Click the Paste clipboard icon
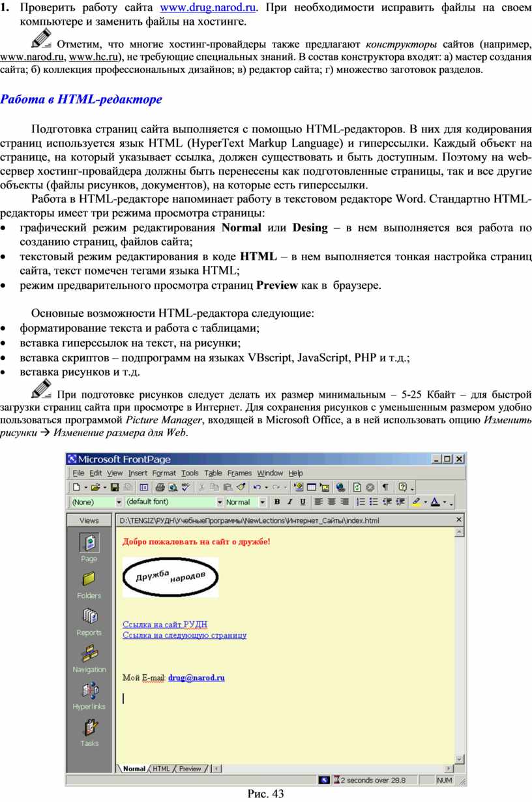 [228, 487]
